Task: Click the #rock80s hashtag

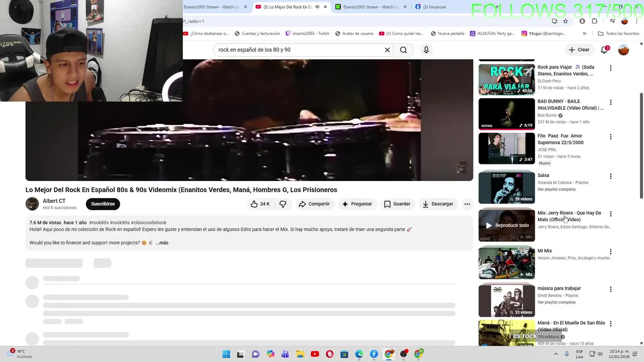Action: point(99,223)
